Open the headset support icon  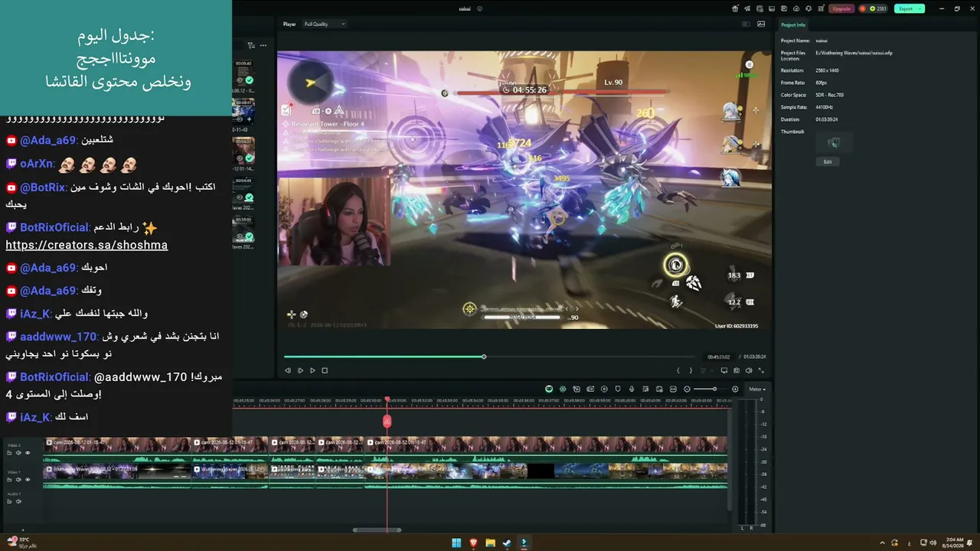808,8
